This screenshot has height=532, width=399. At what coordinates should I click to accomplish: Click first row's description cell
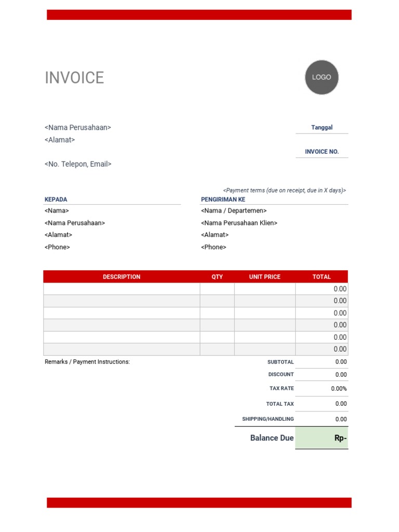(122, 289)
